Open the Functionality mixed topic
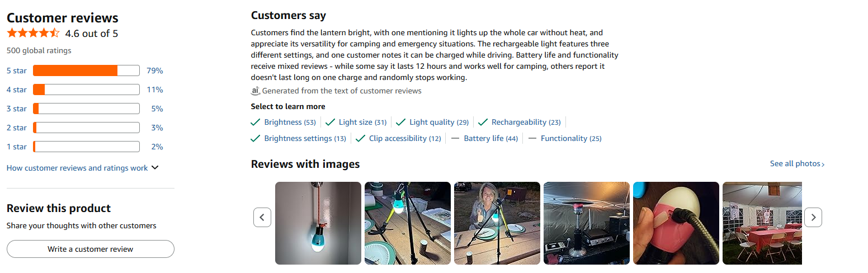This screenshot has height=273, width=868. coord(565,138)
